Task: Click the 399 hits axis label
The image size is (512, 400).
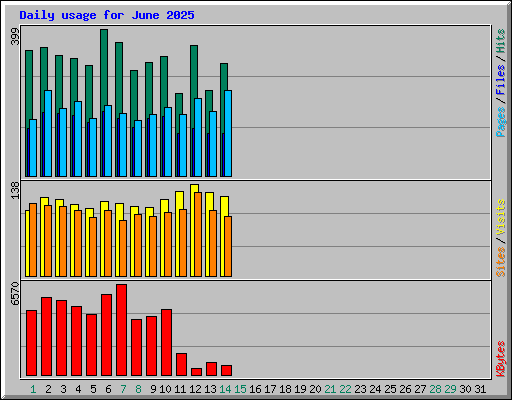Action: [15, 37]
